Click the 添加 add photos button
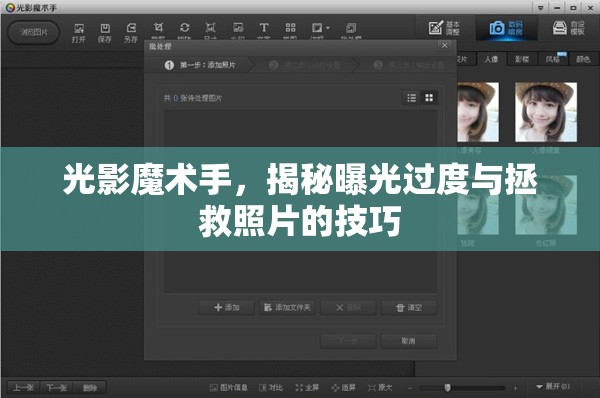The image size is (600, 398). point(227,307)
